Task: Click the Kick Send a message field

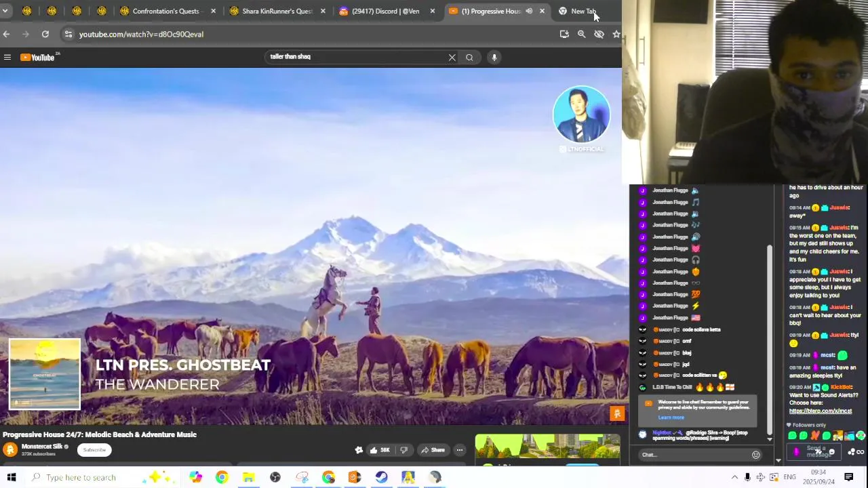Action: 812,451
